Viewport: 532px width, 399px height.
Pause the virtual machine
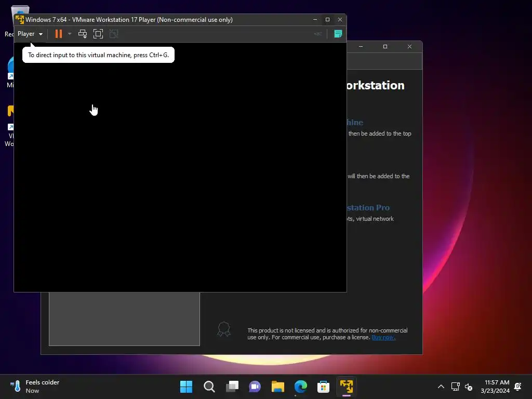tap(59, 34)
